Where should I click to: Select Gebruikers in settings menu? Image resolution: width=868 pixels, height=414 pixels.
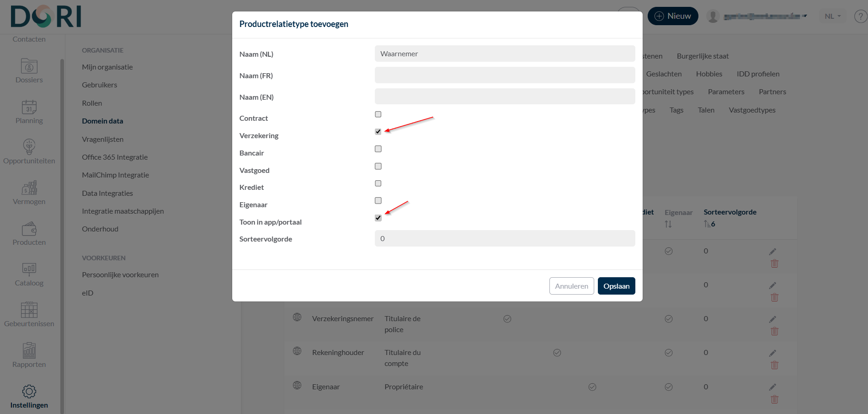(99, 85)
